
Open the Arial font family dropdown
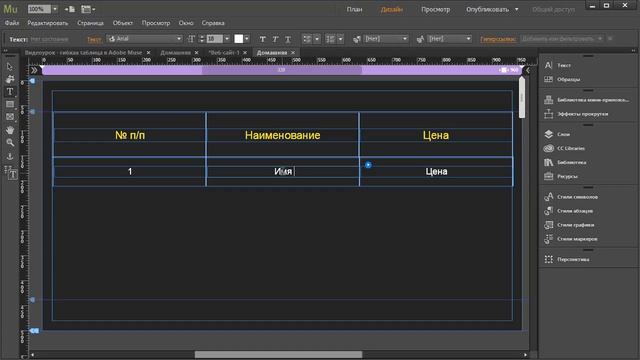(144, 39)
